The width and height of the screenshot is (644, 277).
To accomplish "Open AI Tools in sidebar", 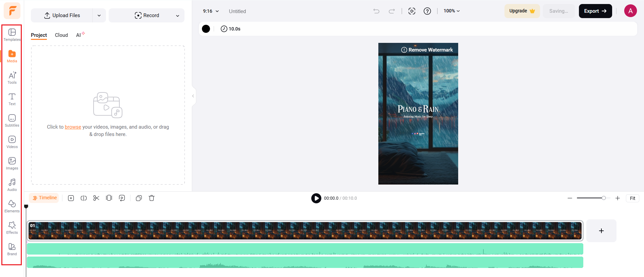I will point(12,78).
